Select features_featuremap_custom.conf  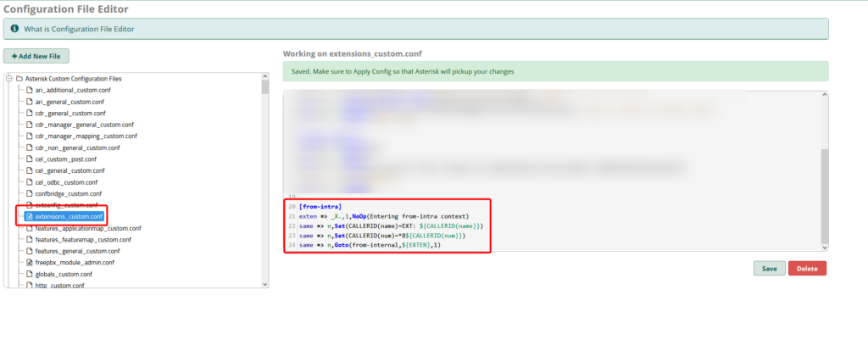pos(83,240)
